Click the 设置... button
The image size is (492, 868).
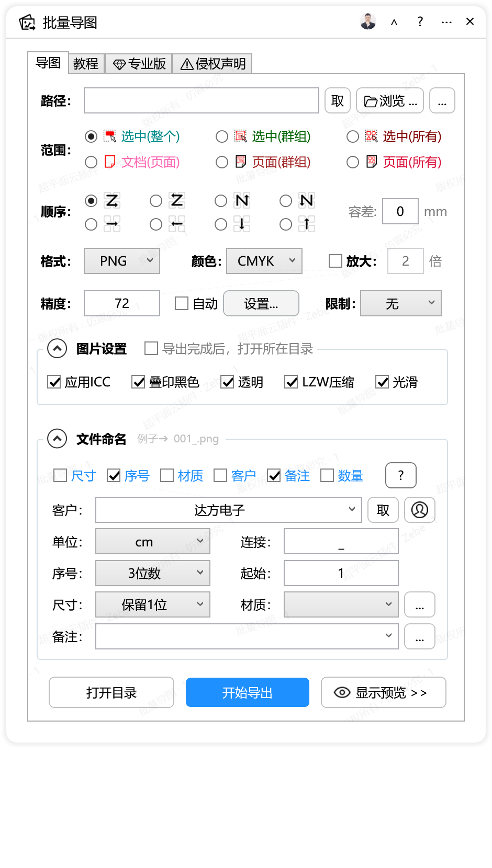pos(261,303)
